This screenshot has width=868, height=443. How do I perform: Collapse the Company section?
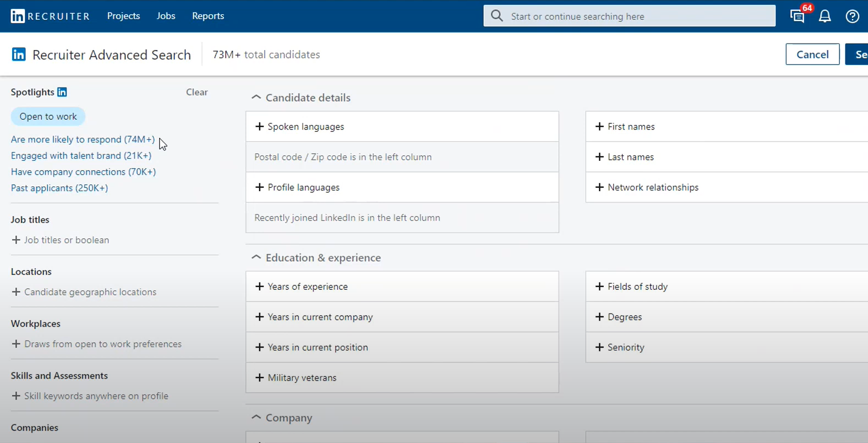(256, 418)
